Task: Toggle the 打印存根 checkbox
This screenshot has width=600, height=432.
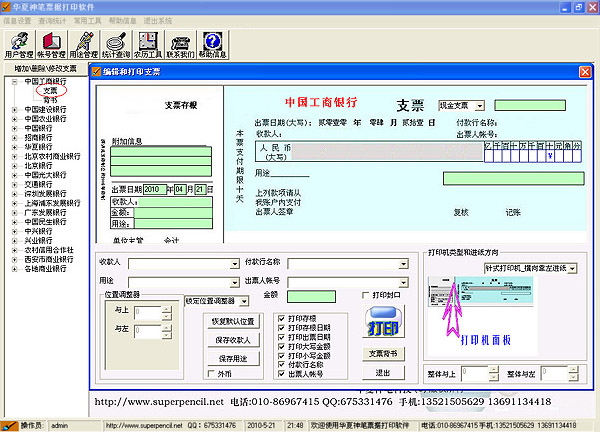Action: pyautogui.click(x=281, y=318)
